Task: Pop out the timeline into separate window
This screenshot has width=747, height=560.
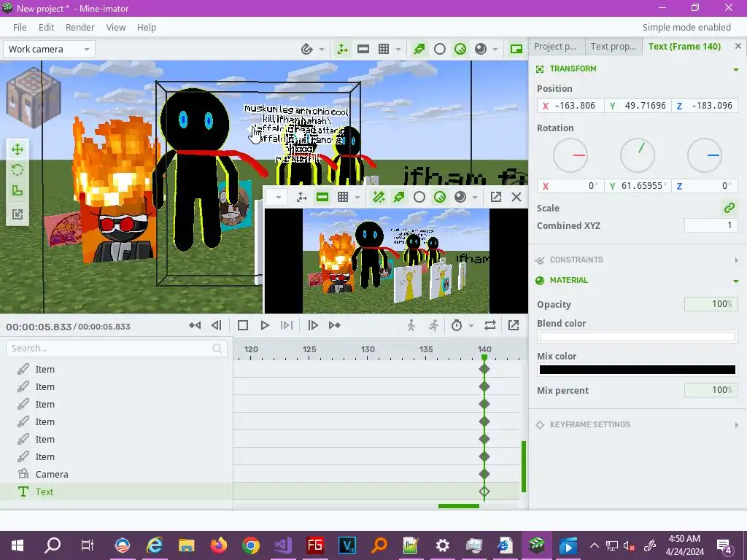Action: click(x=514, y=325)
